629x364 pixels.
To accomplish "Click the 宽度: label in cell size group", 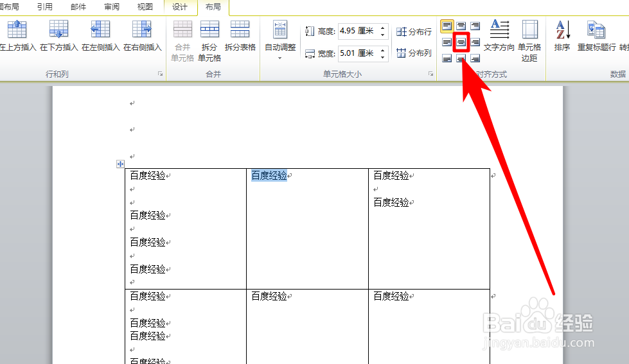I will [326, 54].
